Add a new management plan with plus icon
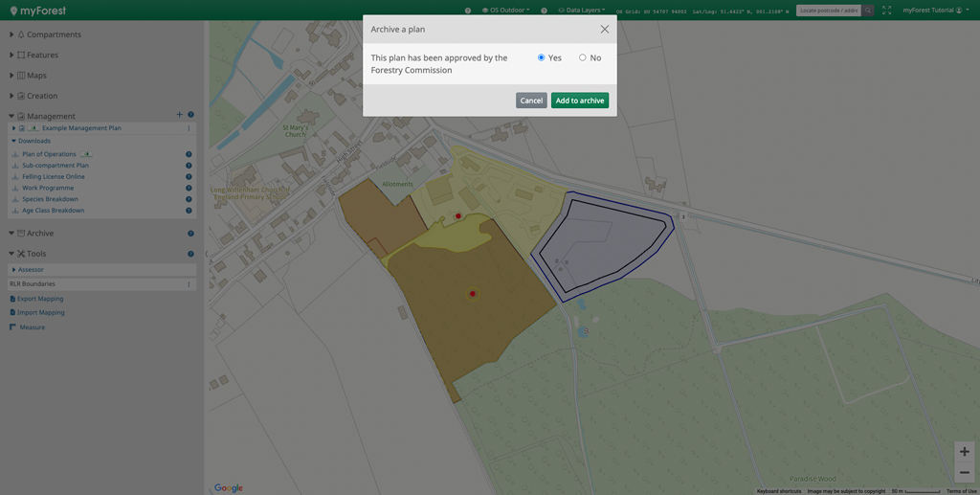 tap(179, 116)
